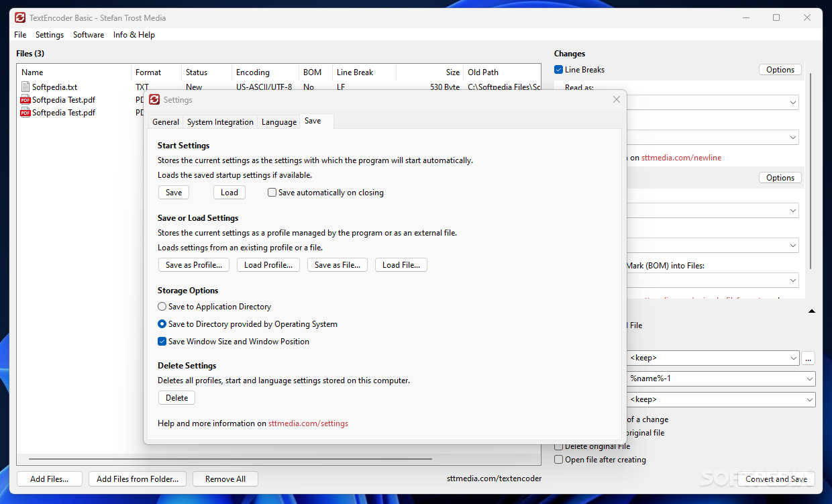Open the Byte Order Mark into Files dropdown
Image resolution: width=832 pixels, height=504 pixels.
793,281
